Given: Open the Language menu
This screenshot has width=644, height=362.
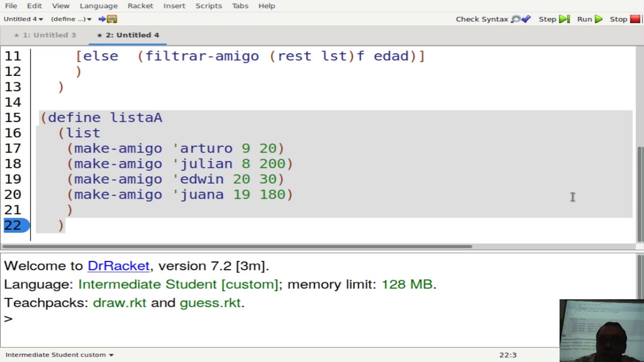Looking at the screenshot, I should [99, 6].
